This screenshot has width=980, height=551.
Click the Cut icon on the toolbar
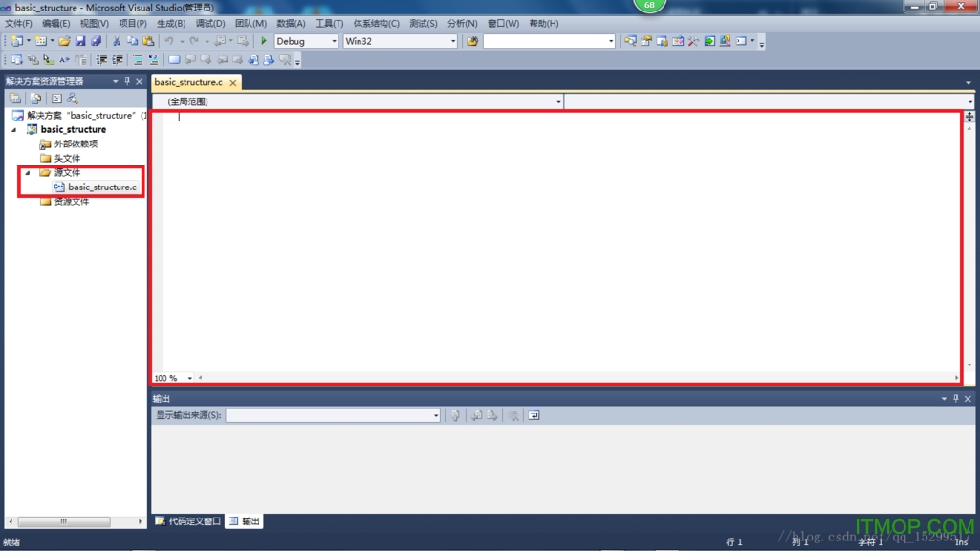click(117, 41)
